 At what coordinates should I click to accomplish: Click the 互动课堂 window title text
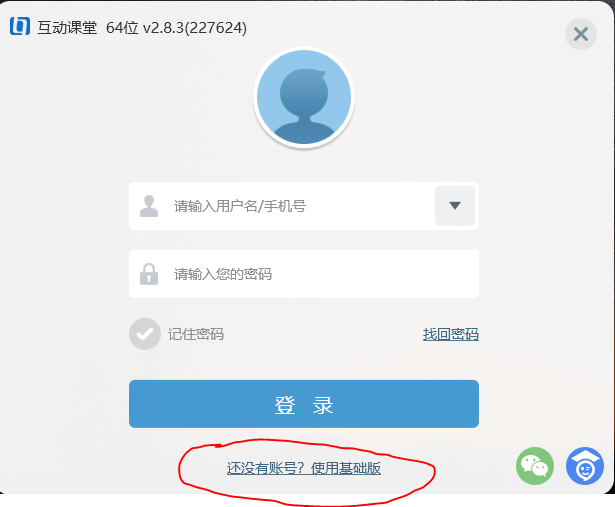click(x=67, y=27)
